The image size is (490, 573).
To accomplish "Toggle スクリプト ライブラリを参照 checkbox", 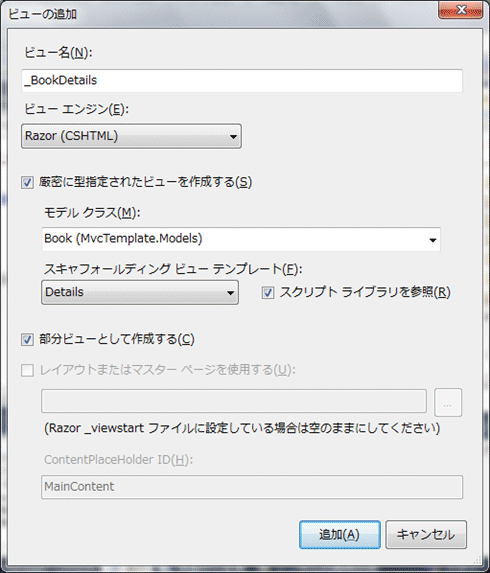I will [267, 292].
